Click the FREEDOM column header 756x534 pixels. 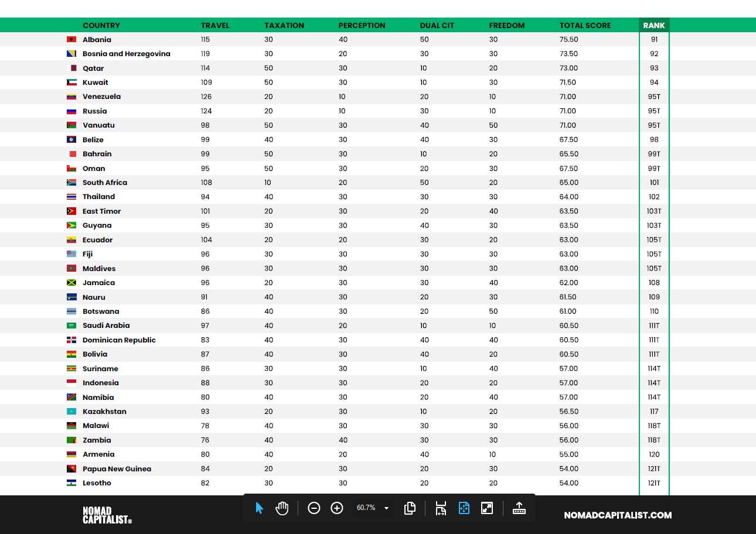tap(507, 25)
